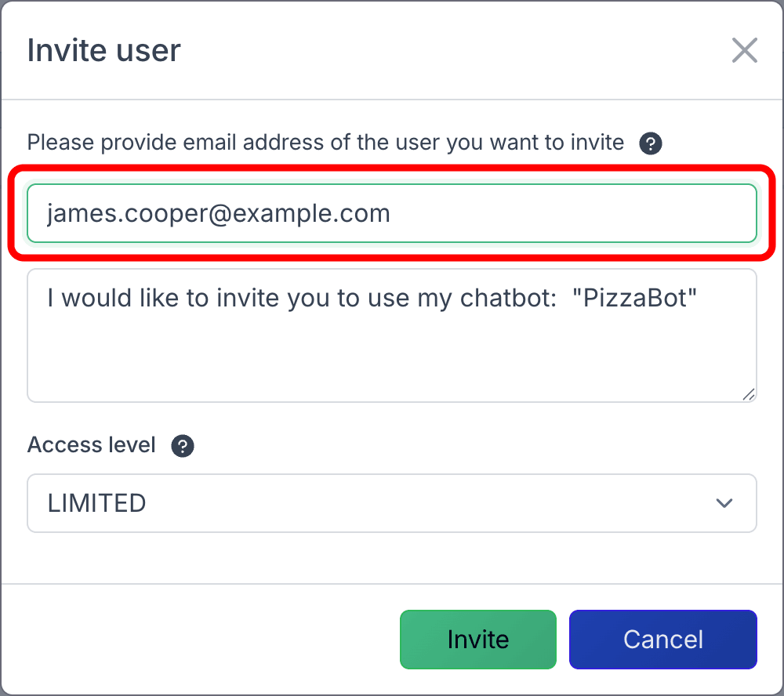Click inside the invitation message text area
This screenshot has height=696, width=784.
[392, 345]
